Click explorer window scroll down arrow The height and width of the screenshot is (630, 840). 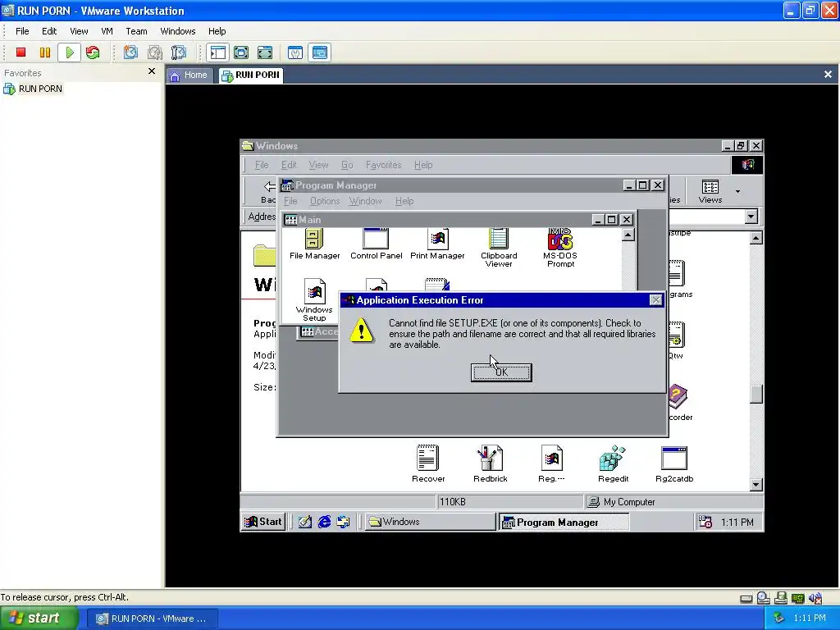point(756,484)
